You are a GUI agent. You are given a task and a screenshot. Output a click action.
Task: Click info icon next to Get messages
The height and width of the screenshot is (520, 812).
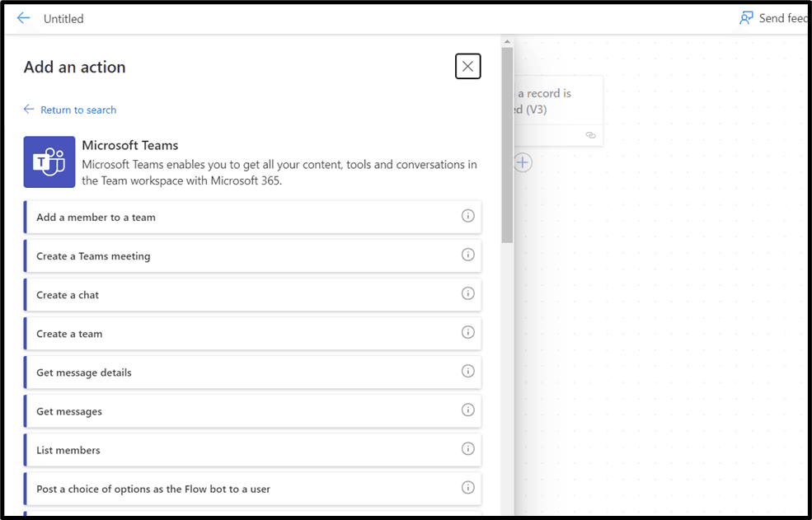[467, 410]
